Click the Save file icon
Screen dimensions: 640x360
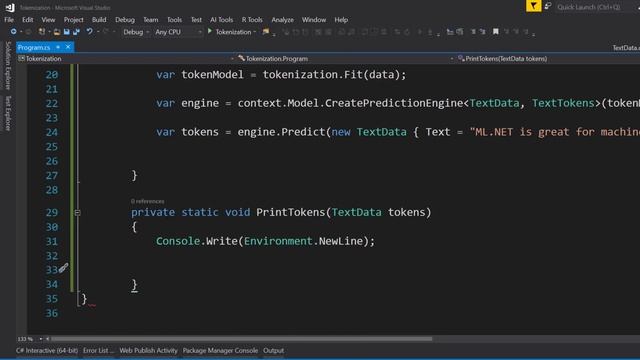(67, 31)
